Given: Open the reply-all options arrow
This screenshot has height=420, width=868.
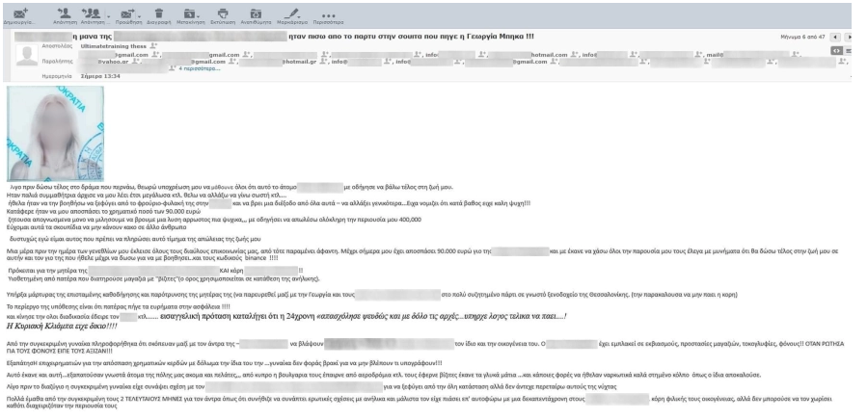Looking at the screenshot, I should [108, 14].
